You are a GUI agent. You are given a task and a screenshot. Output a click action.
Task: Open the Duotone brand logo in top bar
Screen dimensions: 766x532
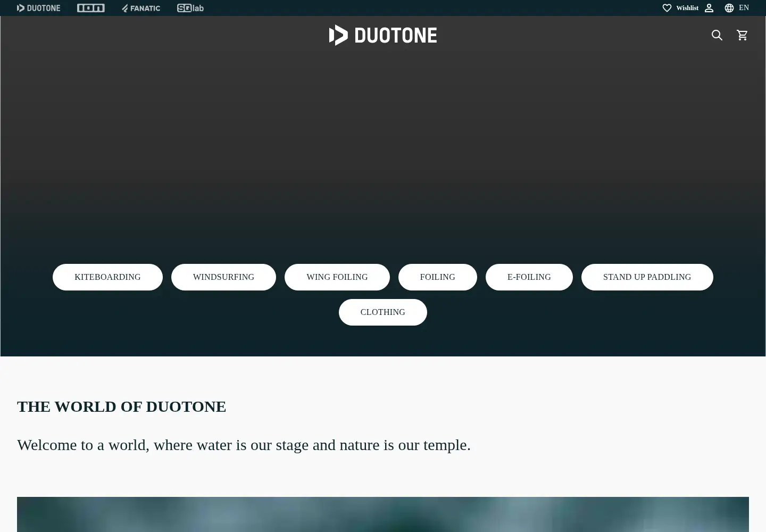38,8
